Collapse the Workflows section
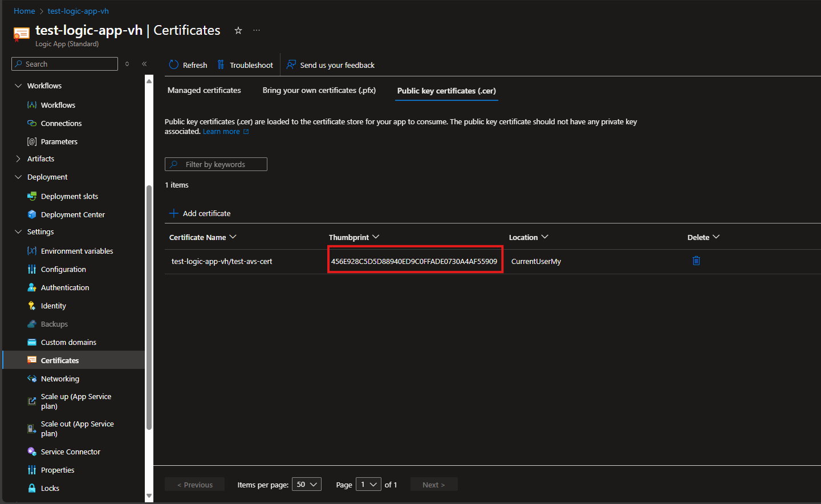This screenshot has width=821, height=504. [x=18, y=86]
